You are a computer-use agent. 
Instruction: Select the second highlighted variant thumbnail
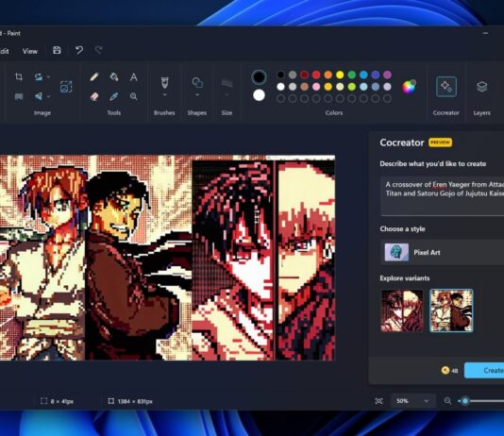click(451, 310)
